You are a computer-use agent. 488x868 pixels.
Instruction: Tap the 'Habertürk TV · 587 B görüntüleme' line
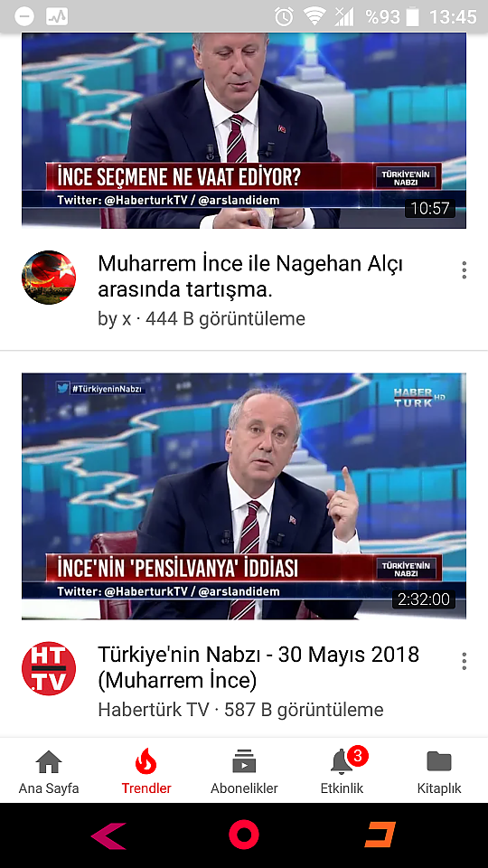pyautogui.click(x=240, y=710)
